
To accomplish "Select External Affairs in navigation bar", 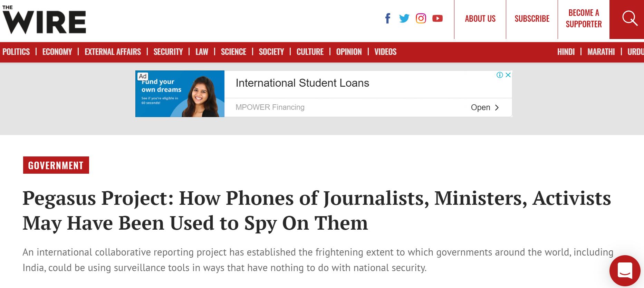I will (113, 52).
